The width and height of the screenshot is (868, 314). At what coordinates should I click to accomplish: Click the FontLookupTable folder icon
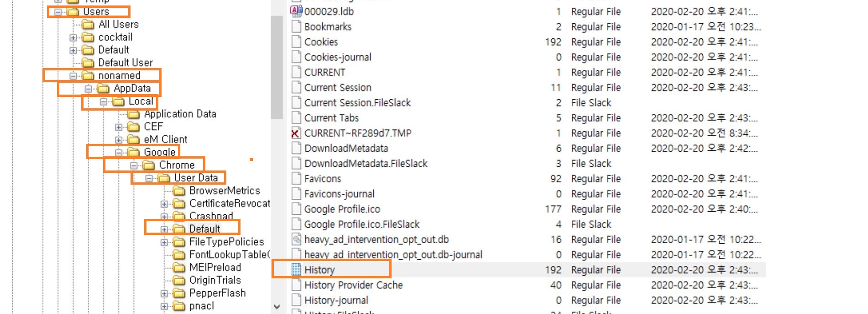179,255
